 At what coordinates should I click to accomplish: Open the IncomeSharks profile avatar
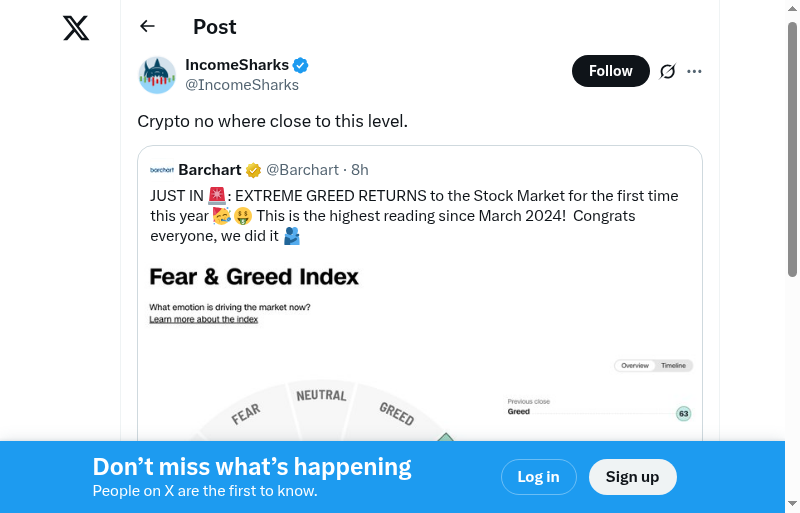157,75
